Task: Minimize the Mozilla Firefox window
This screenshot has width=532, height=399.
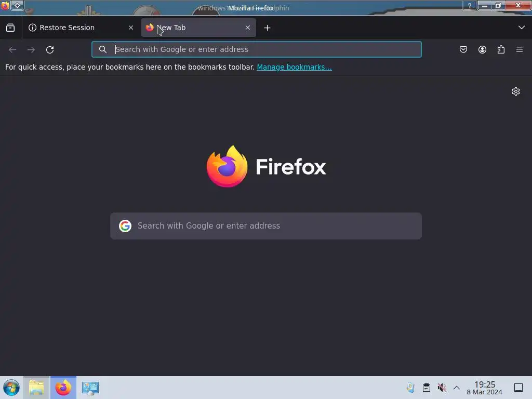Action: tap(485, 5)
